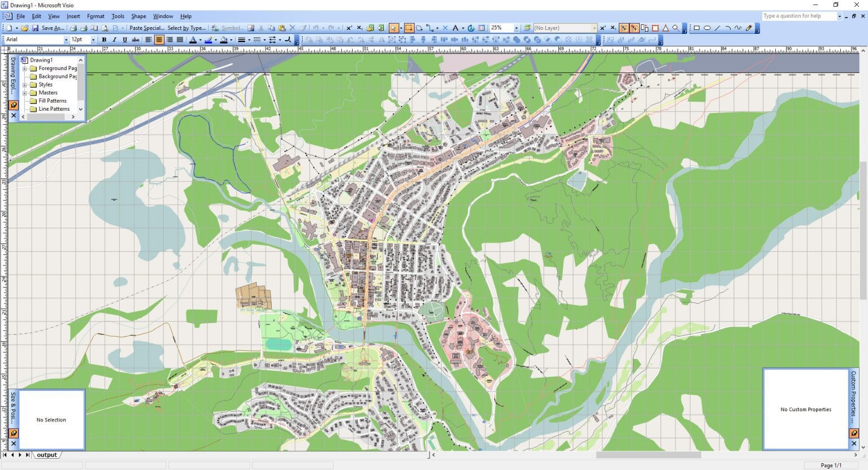Open the Shape menu
The image size is (868, 470).
pos(138,16)
